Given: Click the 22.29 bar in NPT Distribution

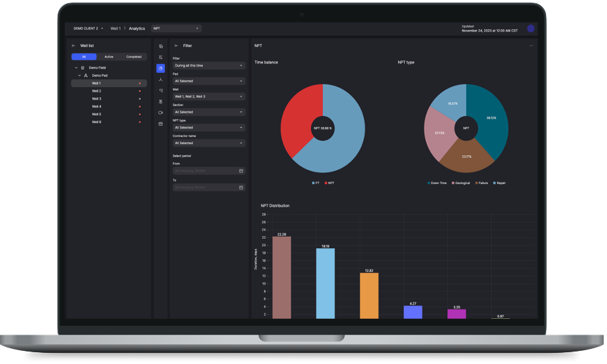Looking at the screenshot, I should (282, 278).
